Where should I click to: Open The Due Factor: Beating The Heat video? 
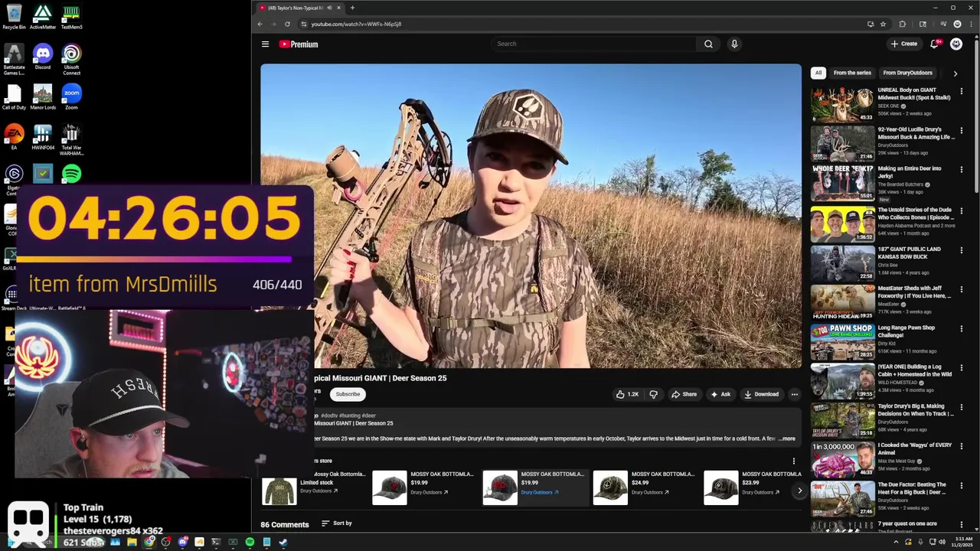[x=913, y=488]
